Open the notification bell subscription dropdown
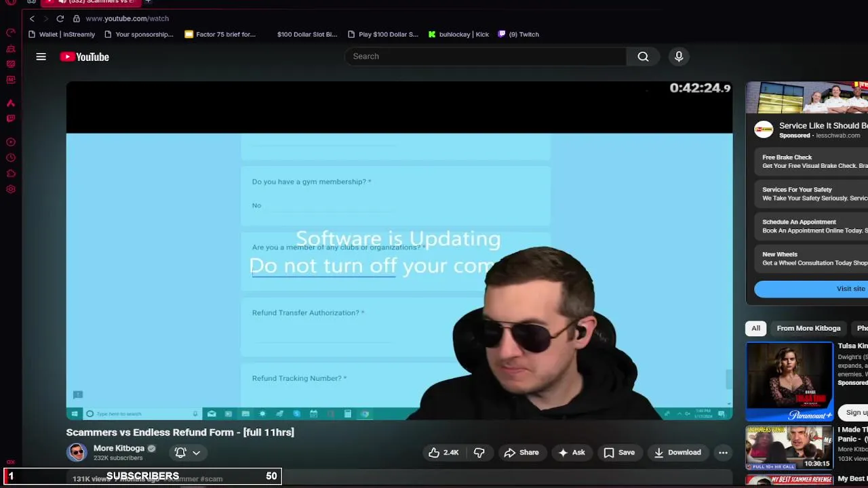 click(x=188, y=452)
